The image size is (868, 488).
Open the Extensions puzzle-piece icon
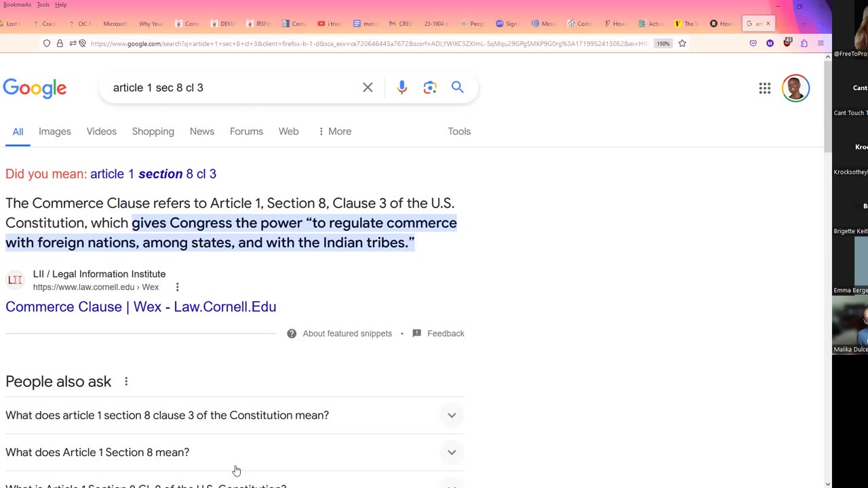point(804,43)
